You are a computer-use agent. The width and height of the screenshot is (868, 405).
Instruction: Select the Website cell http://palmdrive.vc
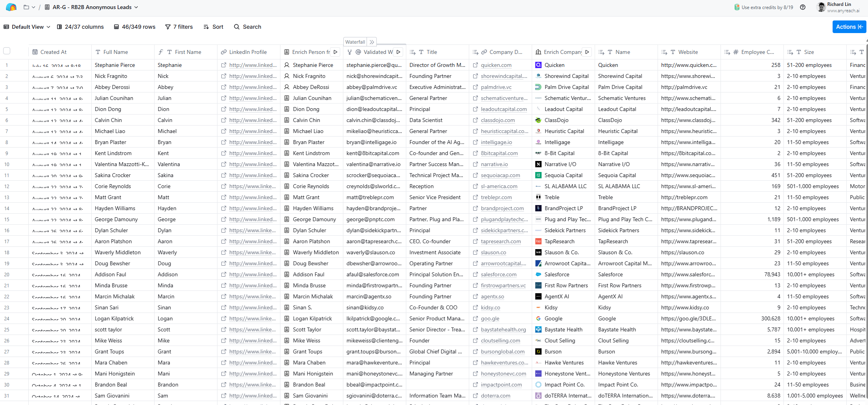click(689, 87)
